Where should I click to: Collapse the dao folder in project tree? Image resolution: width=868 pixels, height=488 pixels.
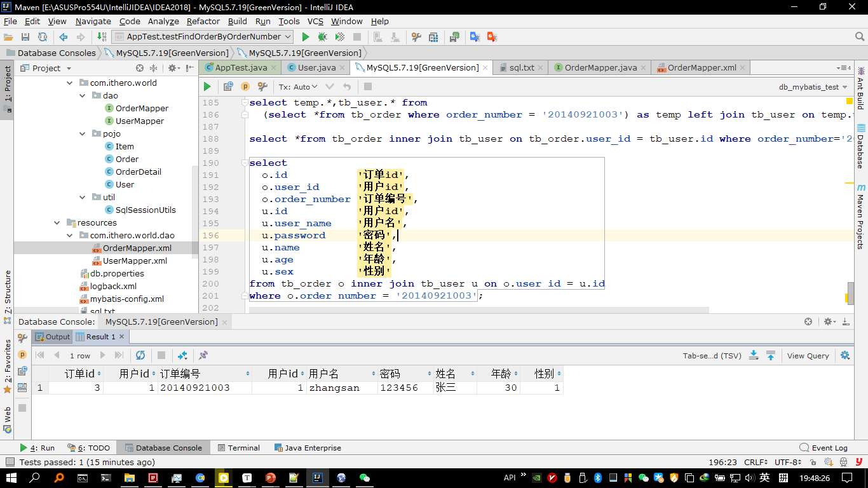pos(83,95)
